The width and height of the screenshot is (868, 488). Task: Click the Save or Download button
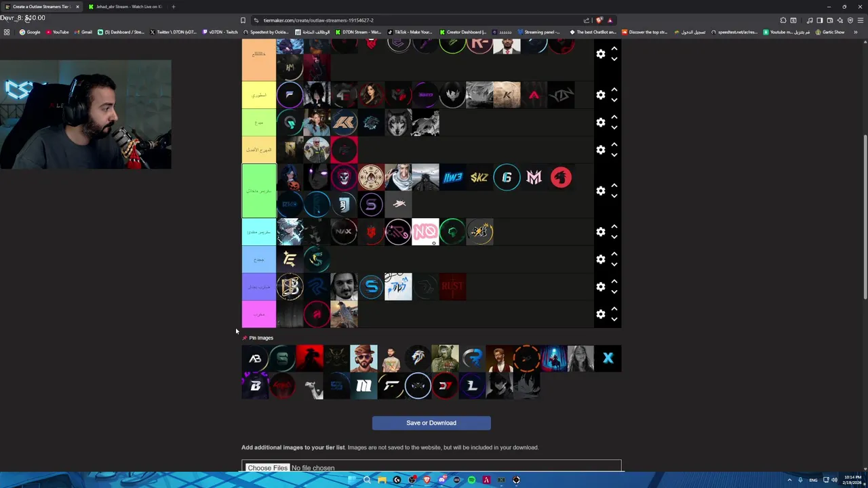(431, 423)
